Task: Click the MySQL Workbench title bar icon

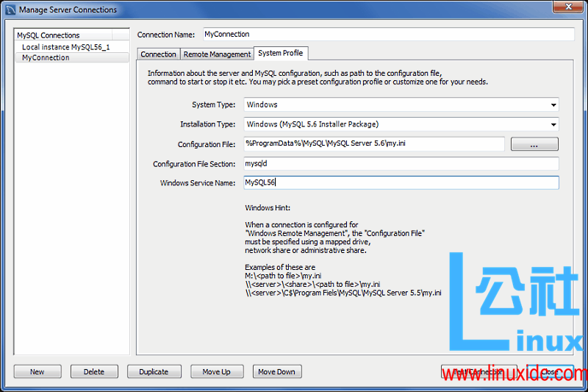Action: [x=10, y=10]
